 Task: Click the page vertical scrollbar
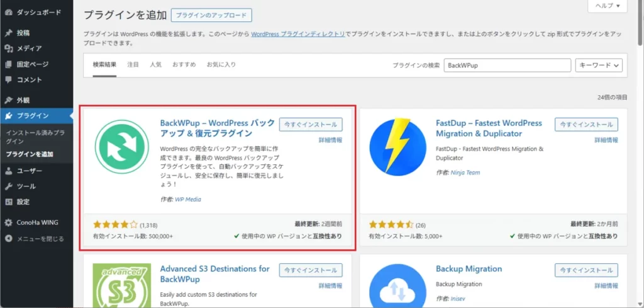click(641, 23)
